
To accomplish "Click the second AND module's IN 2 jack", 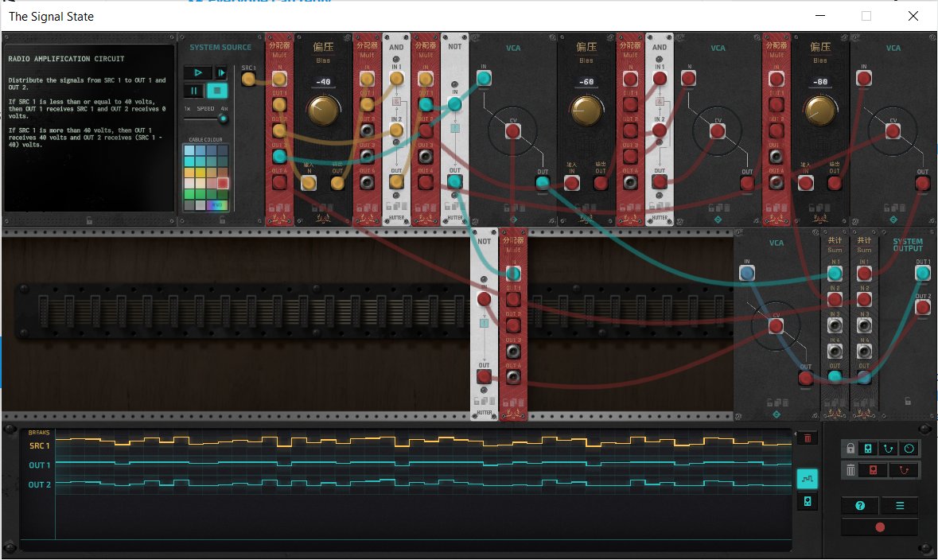I will click(x=660, y=130).
